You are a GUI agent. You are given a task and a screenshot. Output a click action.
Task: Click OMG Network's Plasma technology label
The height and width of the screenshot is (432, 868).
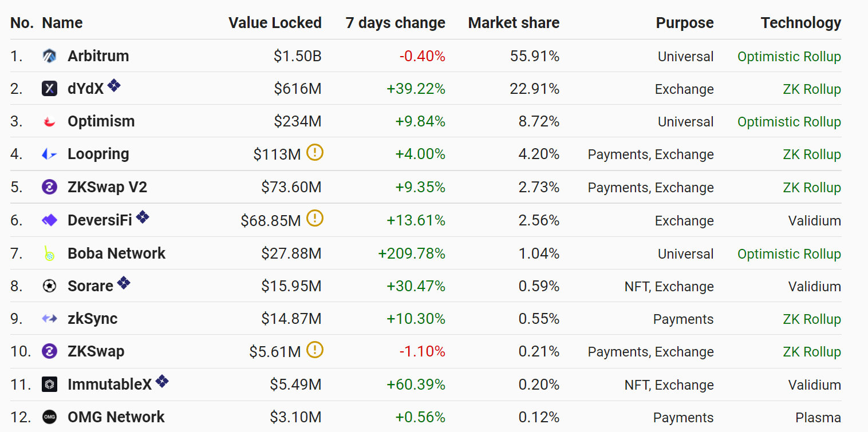coord(818,418)
